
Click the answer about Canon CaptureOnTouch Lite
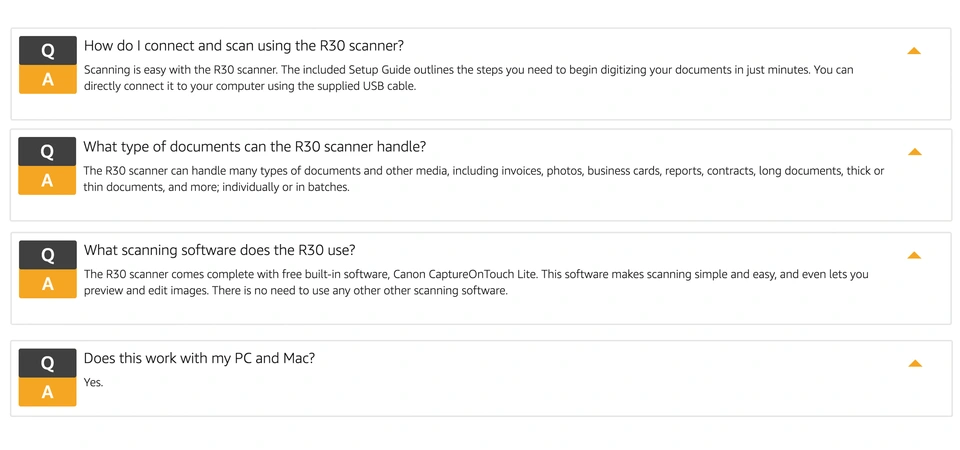pyautogui.click(x=476, y=282)
